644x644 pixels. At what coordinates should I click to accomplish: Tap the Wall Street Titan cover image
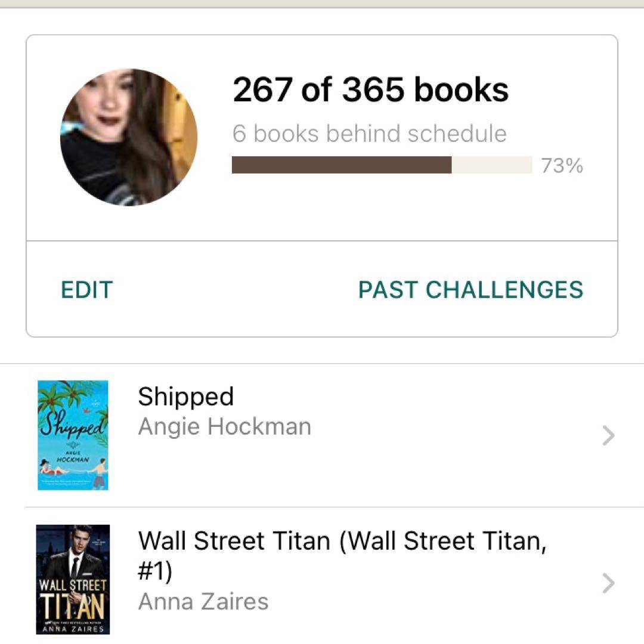73,579
